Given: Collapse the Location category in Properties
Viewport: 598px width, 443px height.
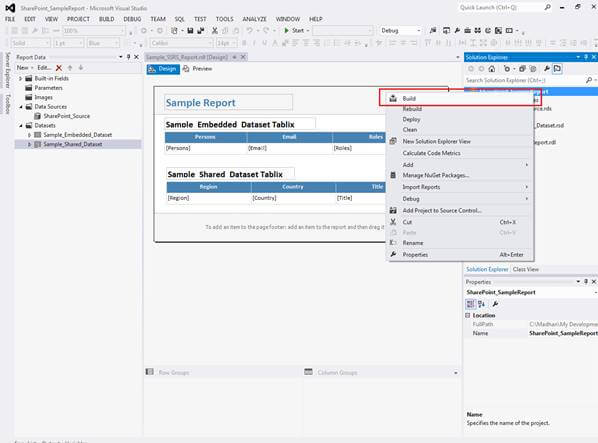Looking at the screenshot, I should point(468,315).
